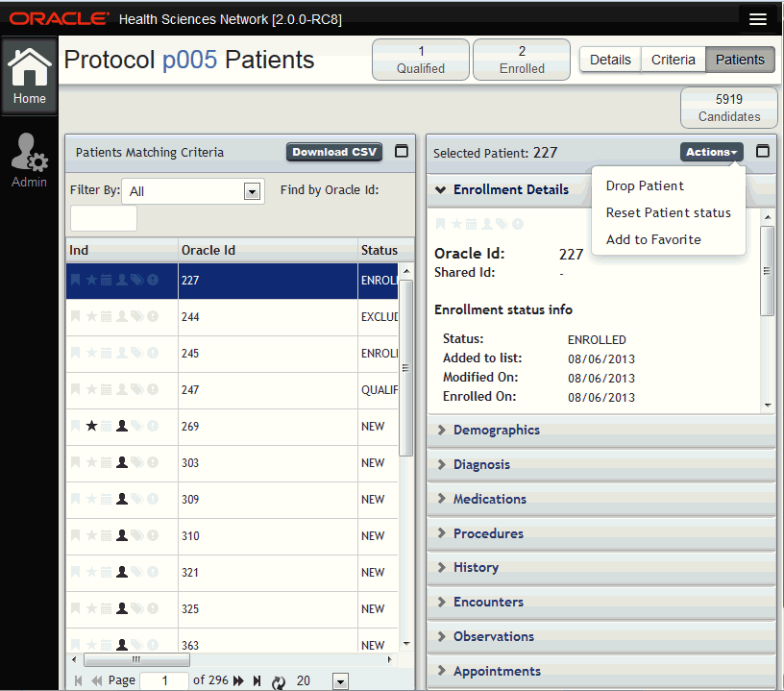Go to first page of patients
784x691 pixels.
(x=79, y=680)
